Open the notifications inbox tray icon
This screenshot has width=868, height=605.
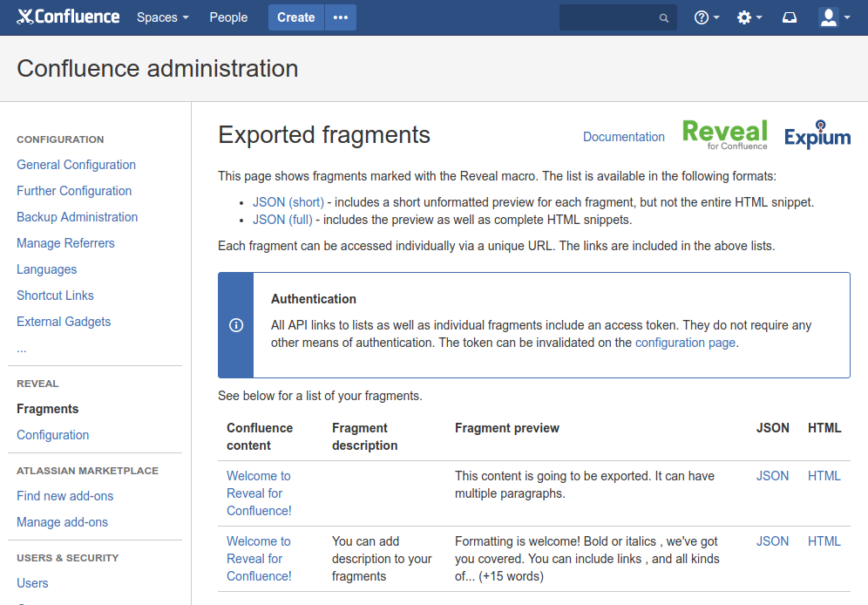[790, 17]
